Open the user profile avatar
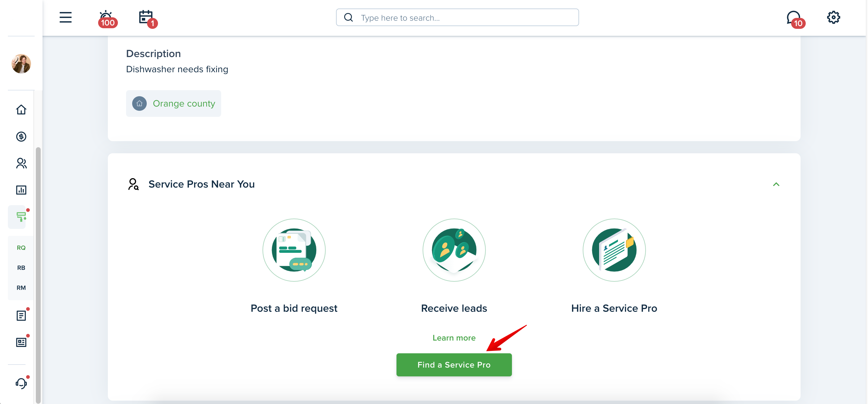Image resolution: width=868 pixels, height=404 pixels. tap(21, 64)
